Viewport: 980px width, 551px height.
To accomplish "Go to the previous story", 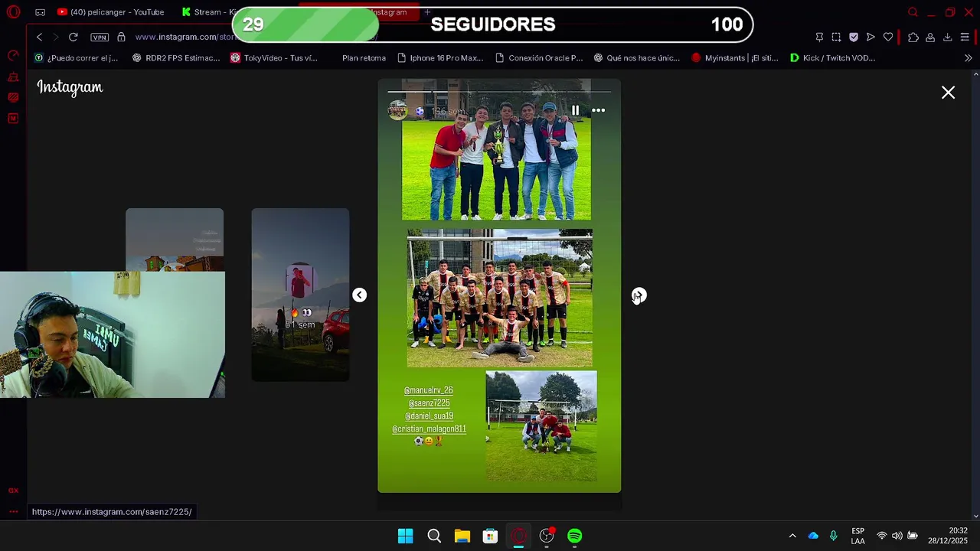I will tap(359, 295).
